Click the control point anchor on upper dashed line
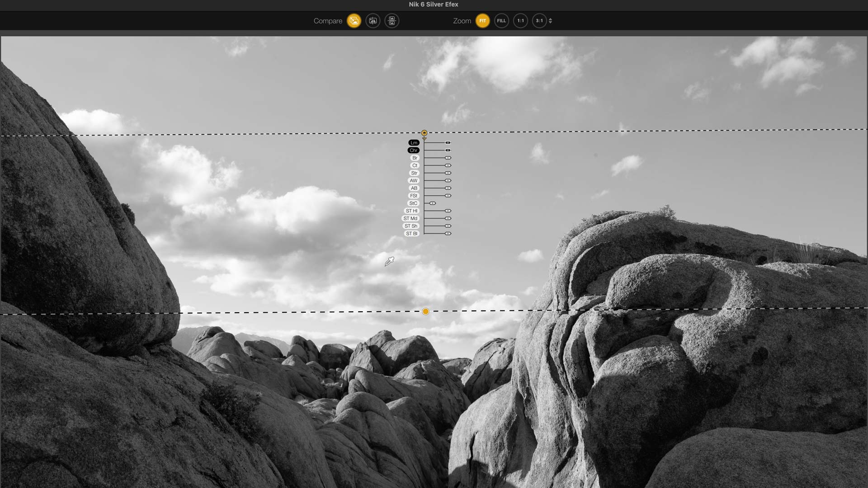This screenshot has height=488, width=868. coord(424,132)
